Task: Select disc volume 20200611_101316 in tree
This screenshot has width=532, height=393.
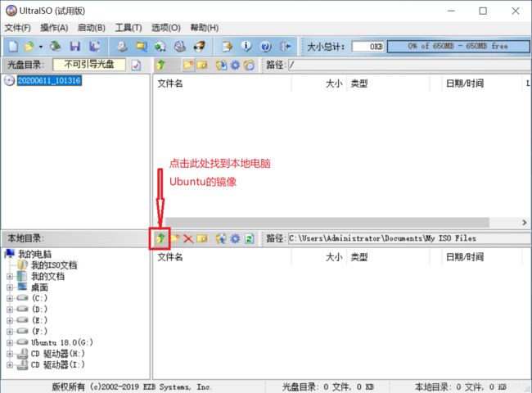Action: point(49,80)
